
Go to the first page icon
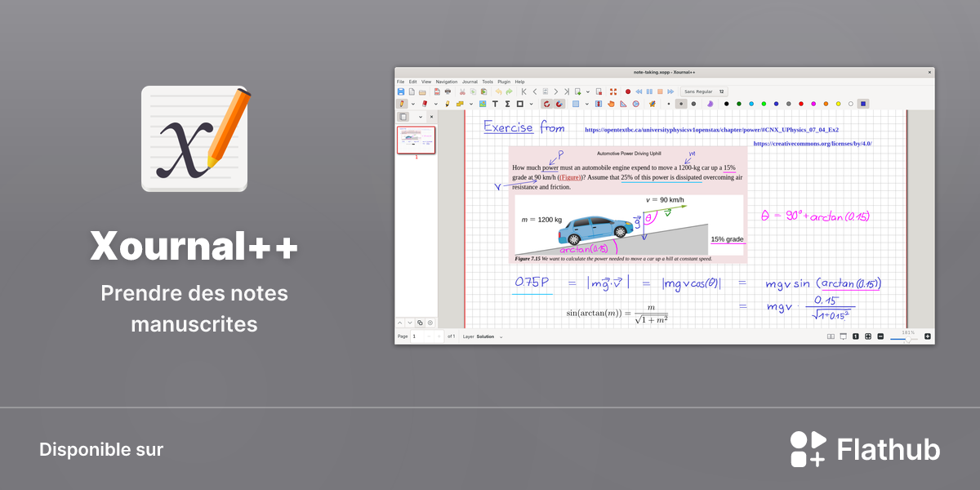523,91
